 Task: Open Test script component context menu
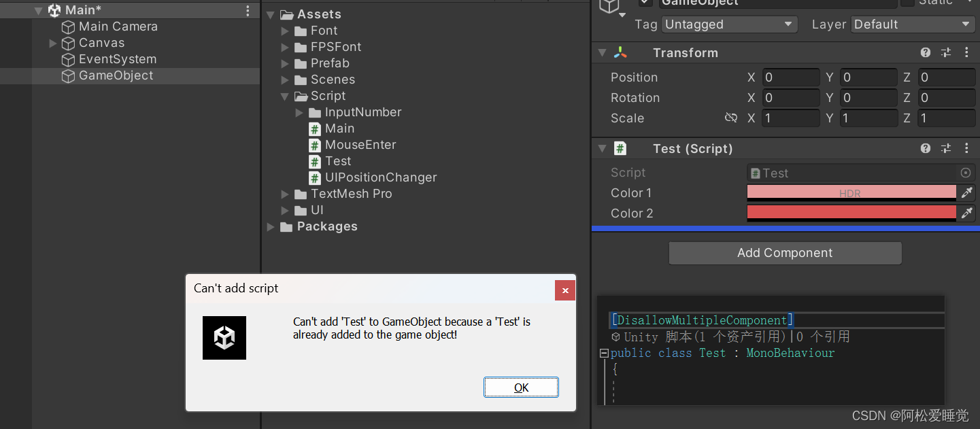click(966, 148)
